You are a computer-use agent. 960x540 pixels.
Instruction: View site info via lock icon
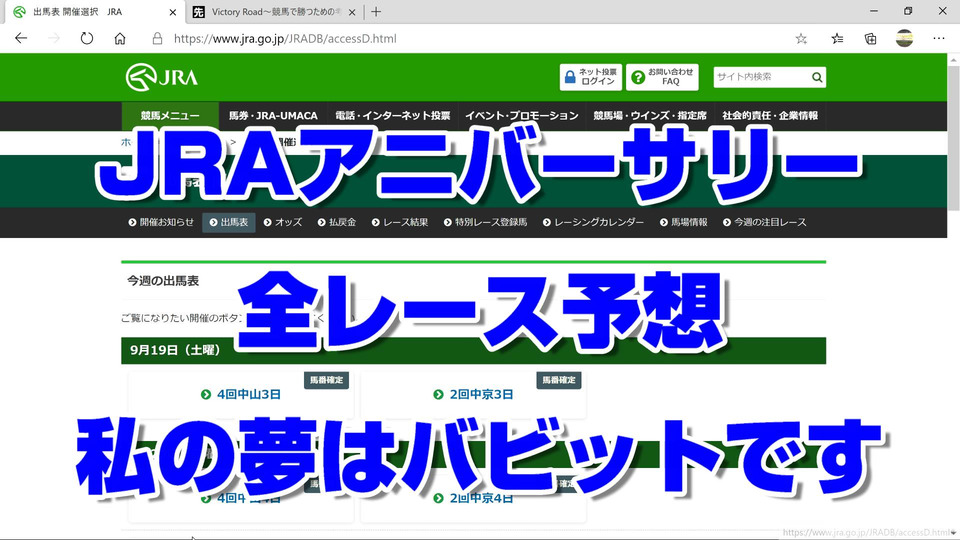tap(157, 39)
